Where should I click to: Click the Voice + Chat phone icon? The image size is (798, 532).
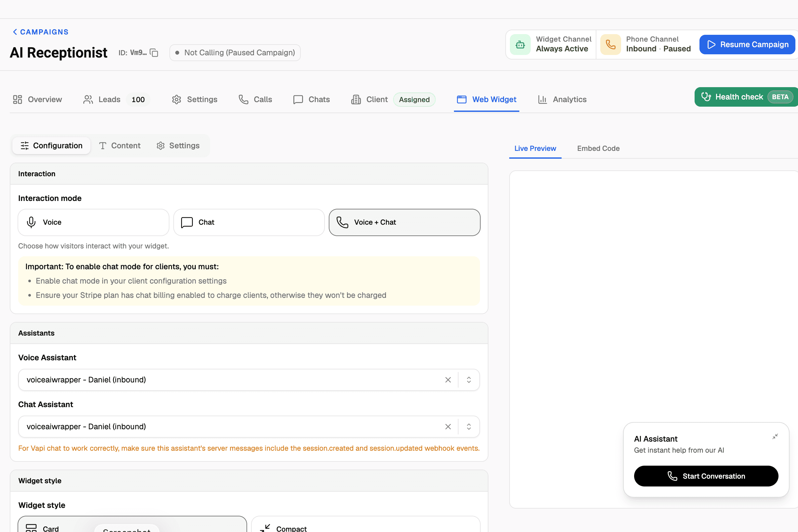342,222
